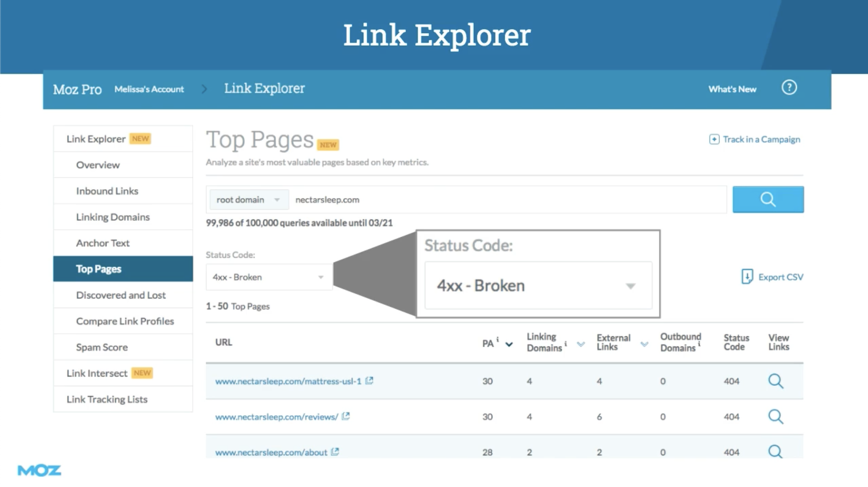Open Discovered and Lost sidebar section
Image resolution: width=868 pixels, height=487 pixels.
[x=121, y=295]
